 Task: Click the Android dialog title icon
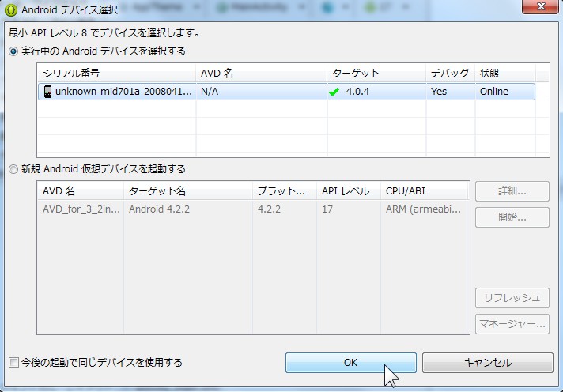(x=11, y=10)
